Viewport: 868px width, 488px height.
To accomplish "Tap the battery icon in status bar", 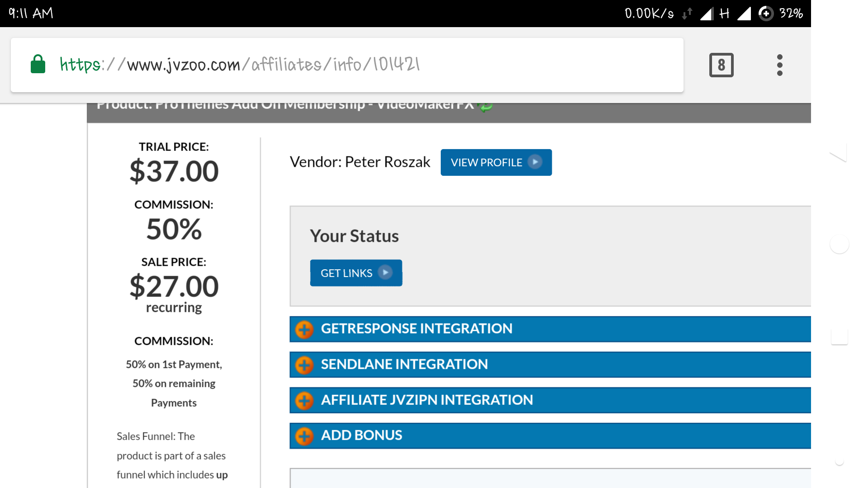I will click(x=766, y=14).
